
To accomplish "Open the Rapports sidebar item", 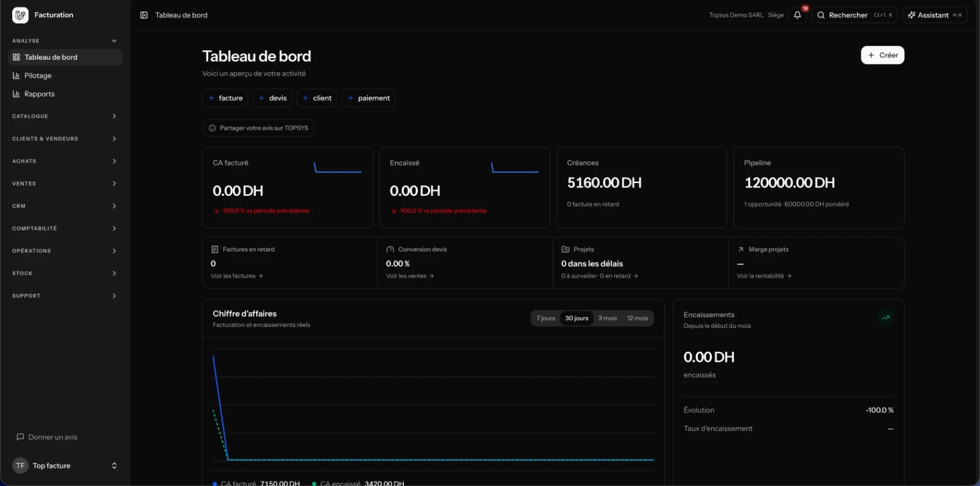I will 65,94.
